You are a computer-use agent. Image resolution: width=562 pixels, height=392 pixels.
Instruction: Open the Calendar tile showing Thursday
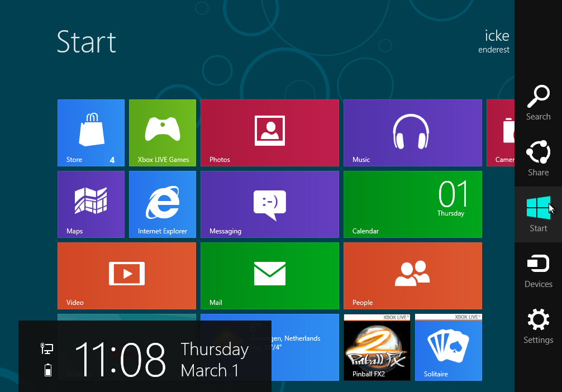click(x=412, y=204)
